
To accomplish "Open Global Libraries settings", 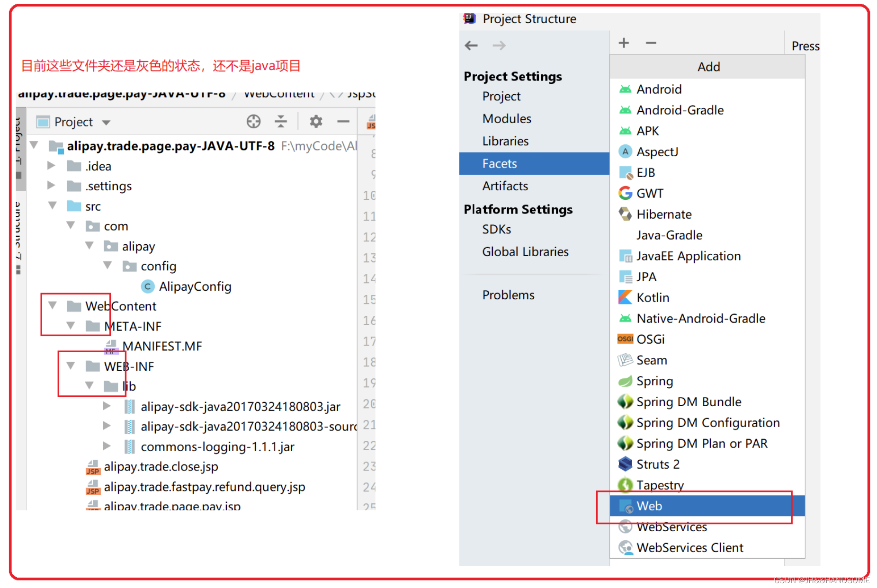I will [525, 252].
